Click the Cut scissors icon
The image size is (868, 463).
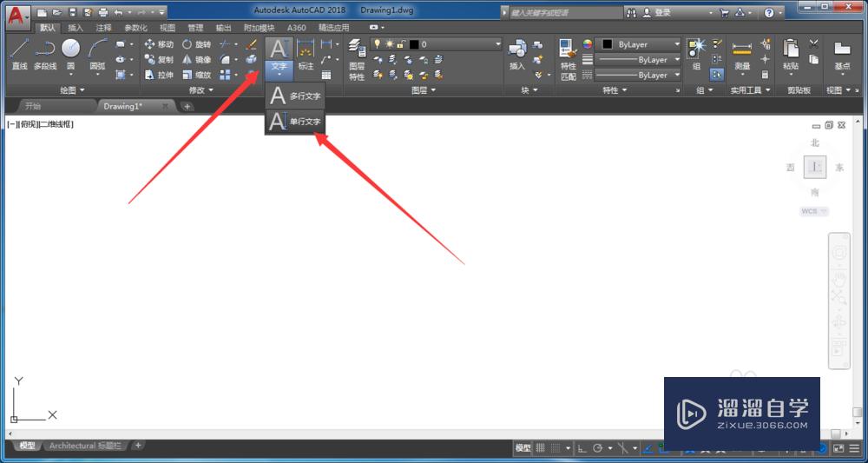coord(814,43)
